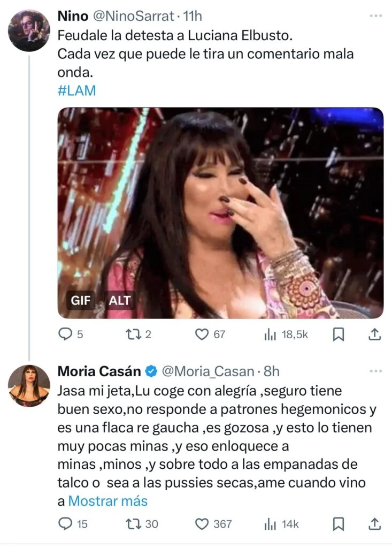Image resolution: width=392 pixels, height=548 pixels.
Task: Reply to Nino's tweet
Action: click(x=65, y=334)
